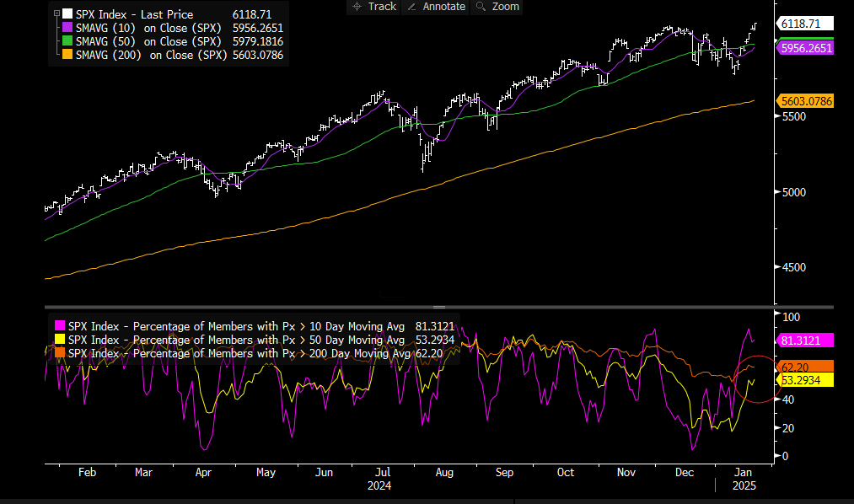Click the panel divider handle between charts

pos(439,307)
